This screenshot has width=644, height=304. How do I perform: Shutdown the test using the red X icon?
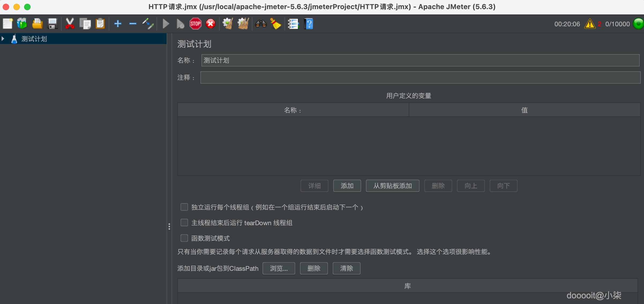[210, 24]
